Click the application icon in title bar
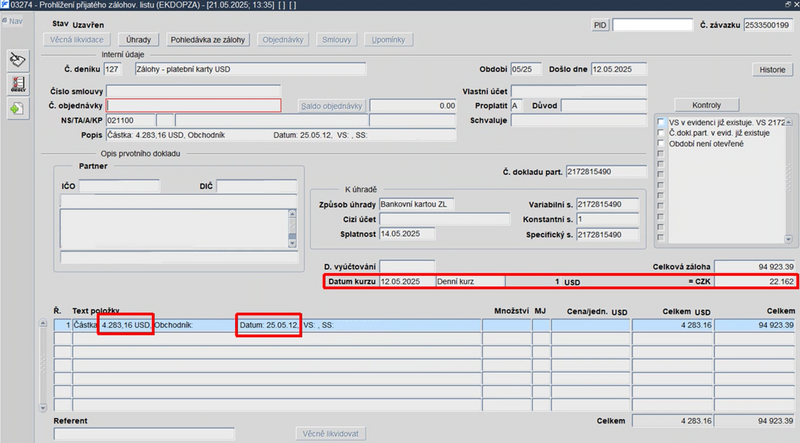 tap(5, 5)
